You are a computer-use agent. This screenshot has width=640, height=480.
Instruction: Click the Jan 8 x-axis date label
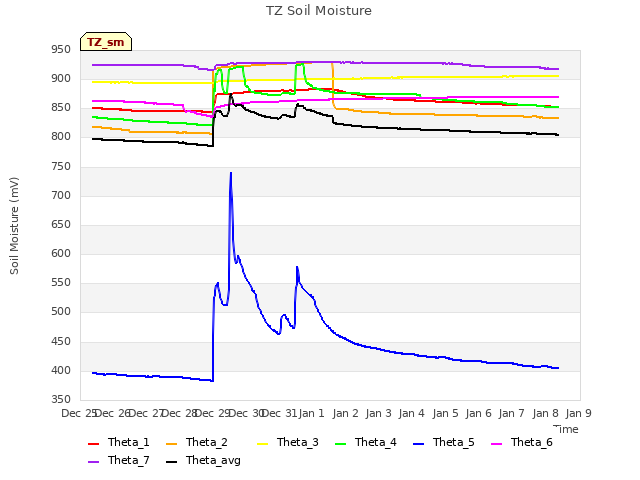tap(545, 413)
